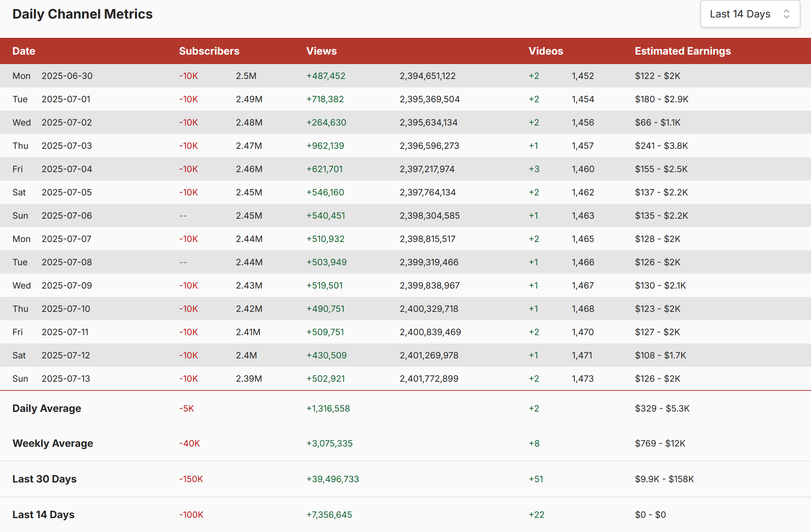811x532 pixels.
Task: Click earnings $108 - $1.7K
Action: (661, 355)
